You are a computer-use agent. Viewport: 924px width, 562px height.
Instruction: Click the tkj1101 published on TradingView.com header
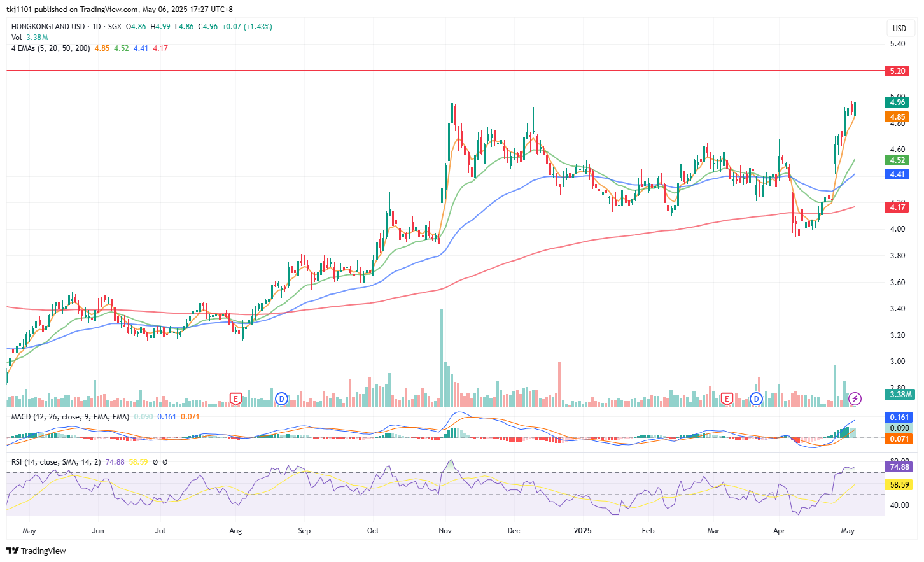[x=120, y=10]
